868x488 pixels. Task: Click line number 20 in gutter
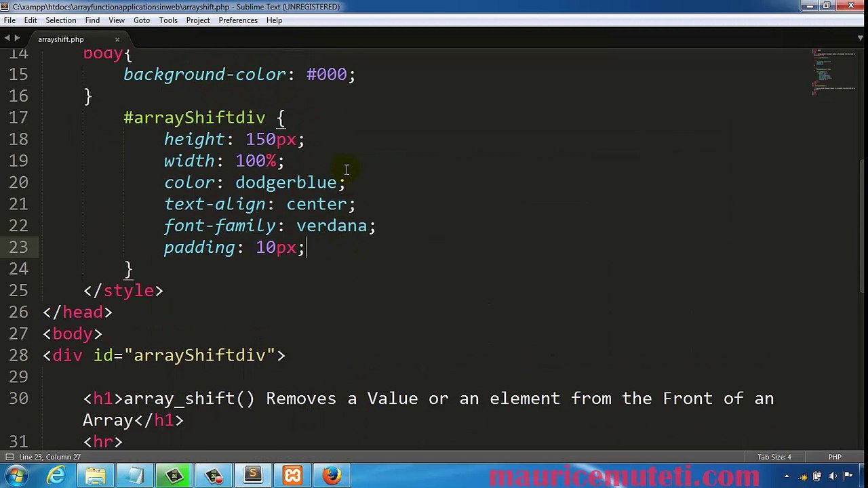(x=19, y=183)
